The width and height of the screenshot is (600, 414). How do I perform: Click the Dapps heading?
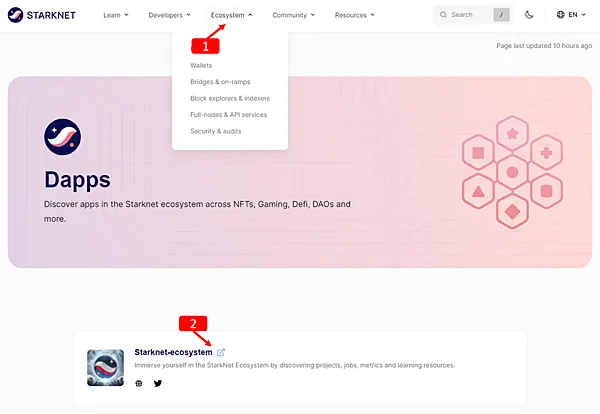77,179
